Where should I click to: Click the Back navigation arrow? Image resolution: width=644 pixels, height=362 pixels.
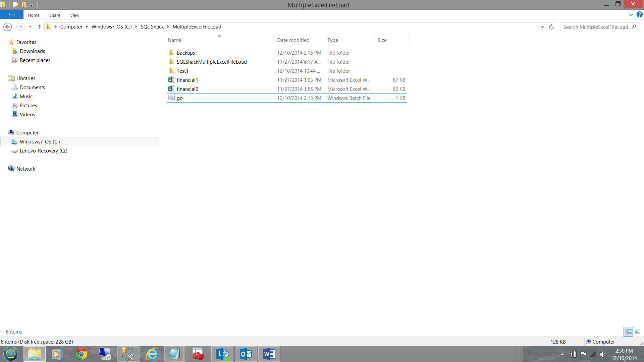point(8,27)
